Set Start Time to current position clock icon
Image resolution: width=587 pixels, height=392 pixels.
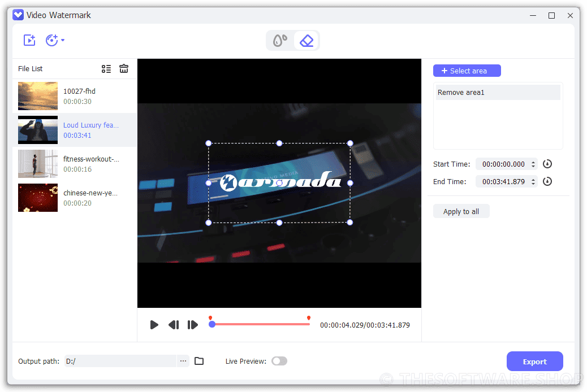(x=547, y=164)
